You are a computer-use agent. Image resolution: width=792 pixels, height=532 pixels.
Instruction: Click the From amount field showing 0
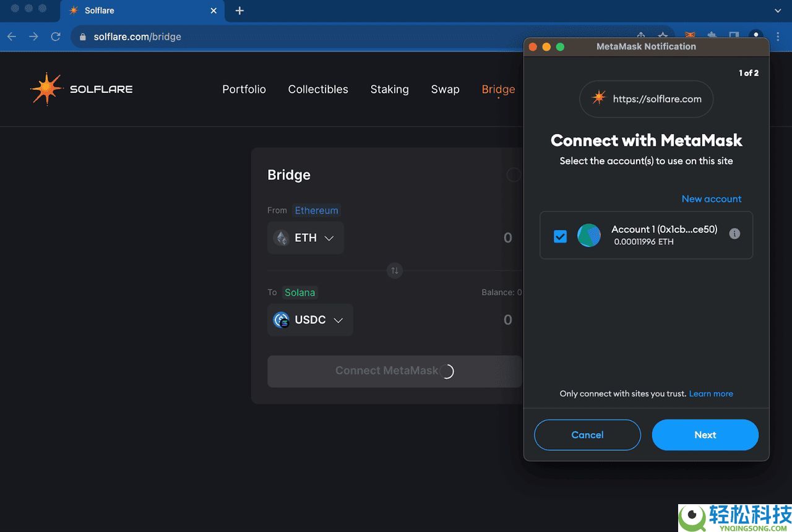(x=507, y=238)
